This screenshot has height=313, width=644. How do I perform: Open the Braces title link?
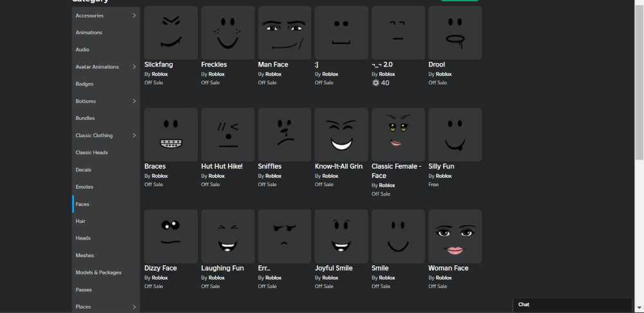coord(155,166)
